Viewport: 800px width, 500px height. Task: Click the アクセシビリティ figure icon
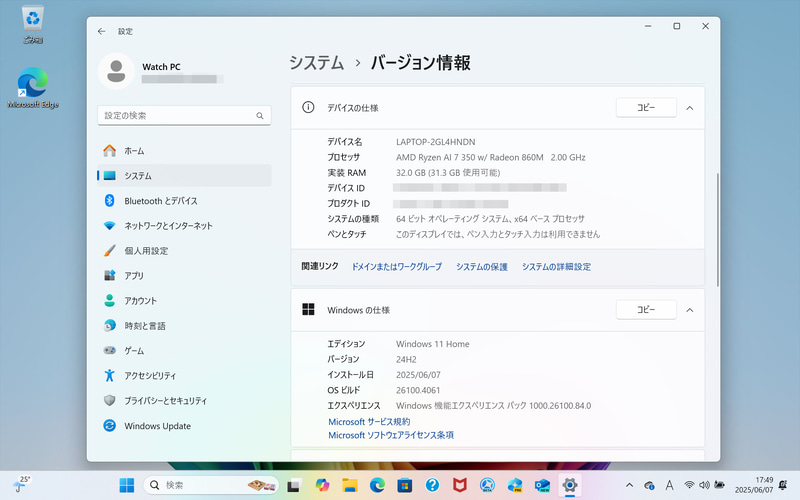109,376
